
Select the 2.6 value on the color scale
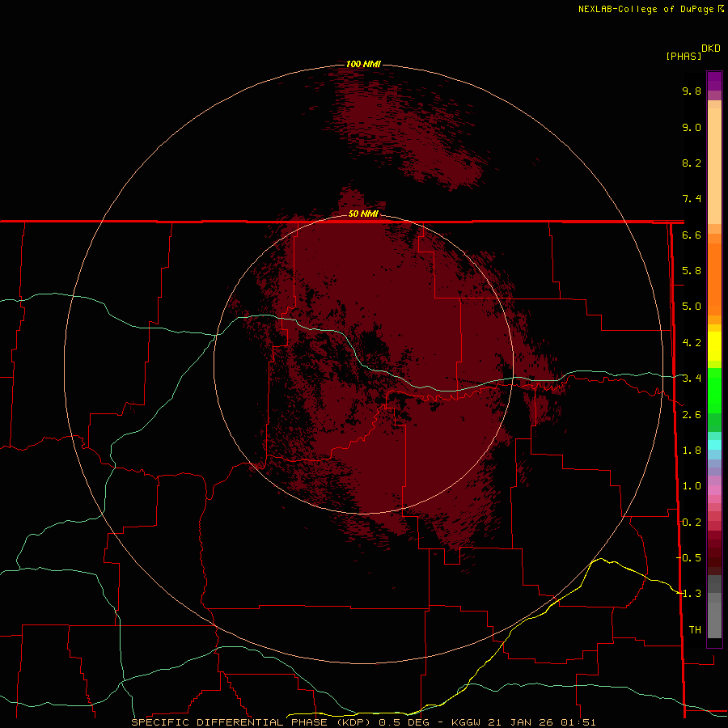tap(692, 415)
